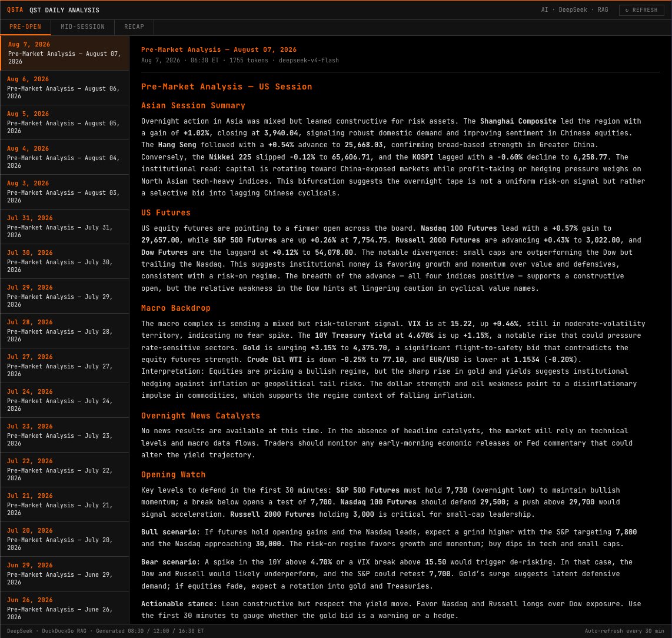672x638 pixels.
Task: Click the 'Macro Backdrop' heading
Action: tap(176, 308)
